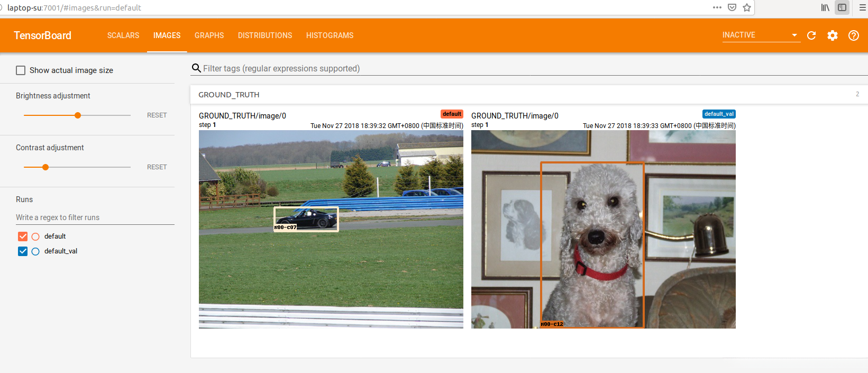Open the poodle dog ground truth image
This screenshot has height=373, width=868.
[604, 230]
